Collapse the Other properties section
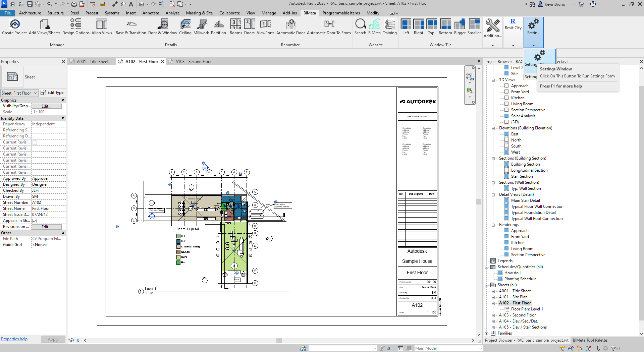Viewport: 644px width, 352px height. click(63, 233)
